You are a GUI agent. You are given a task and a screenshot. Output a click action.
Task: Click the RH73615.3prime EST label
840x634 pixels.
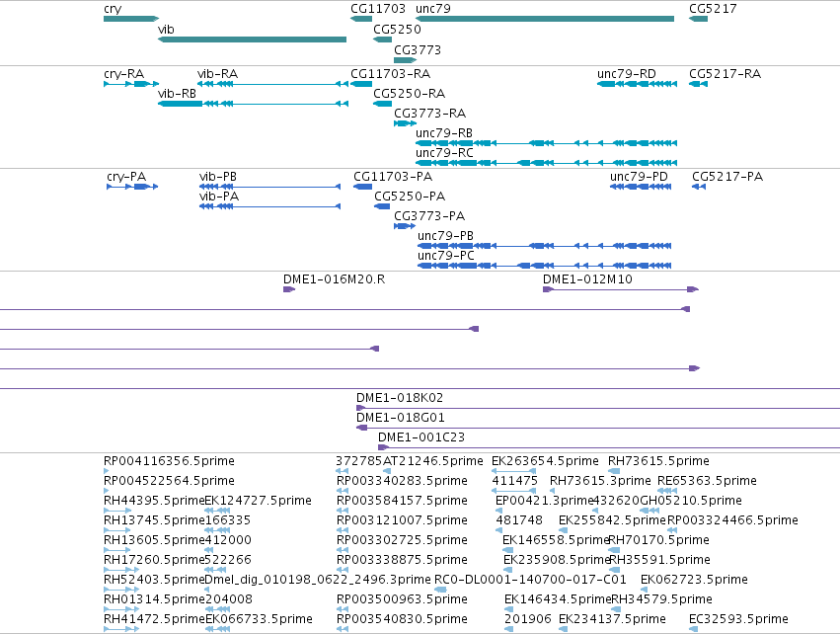(x=600, y=481)
